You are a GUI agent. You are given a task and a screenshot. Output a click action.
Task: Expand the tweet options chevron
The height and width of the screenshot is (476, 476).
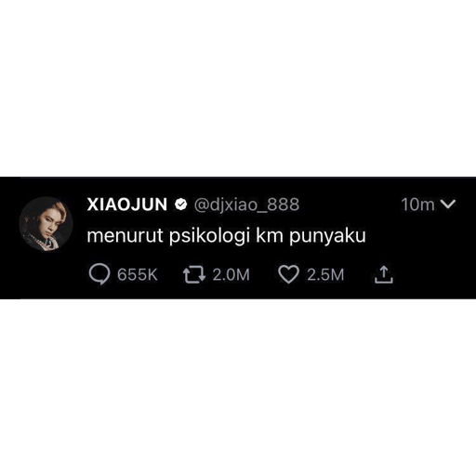[448, 204]
